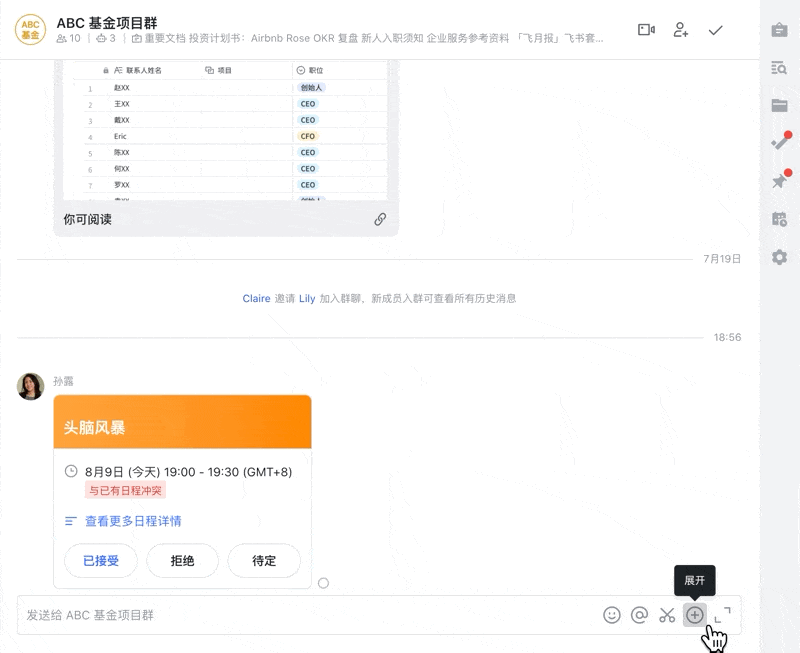Click the @ mention icon
Screen dimensions: 800x653
coord(639,615)
